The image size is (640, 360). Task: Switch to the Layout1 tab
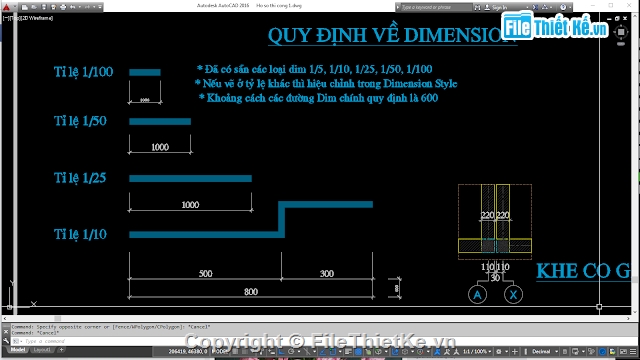[42, 350]
